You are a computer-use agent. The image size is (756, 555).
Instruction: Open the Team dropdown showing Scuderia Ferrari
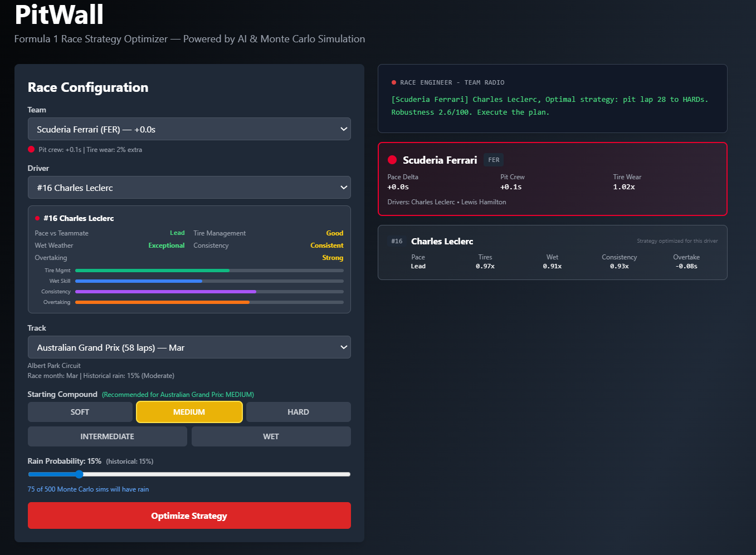tap(189, 129)
